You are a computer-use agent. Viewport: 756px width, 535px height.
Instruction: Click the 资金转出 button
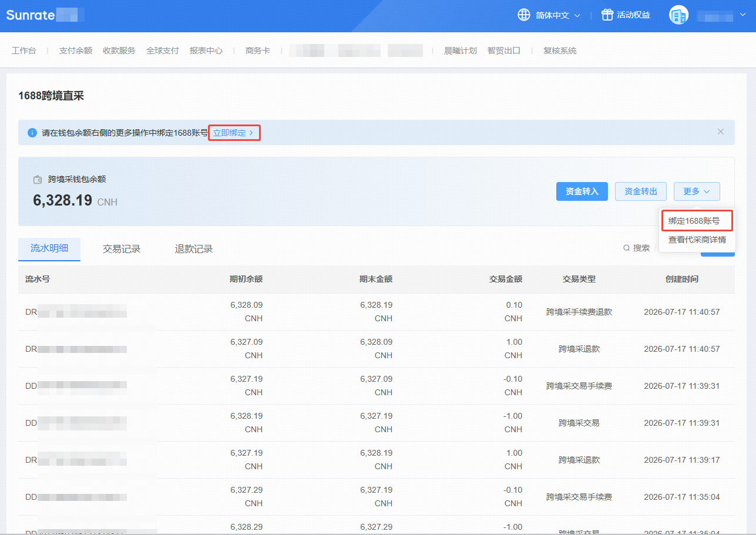pos(640,191)
